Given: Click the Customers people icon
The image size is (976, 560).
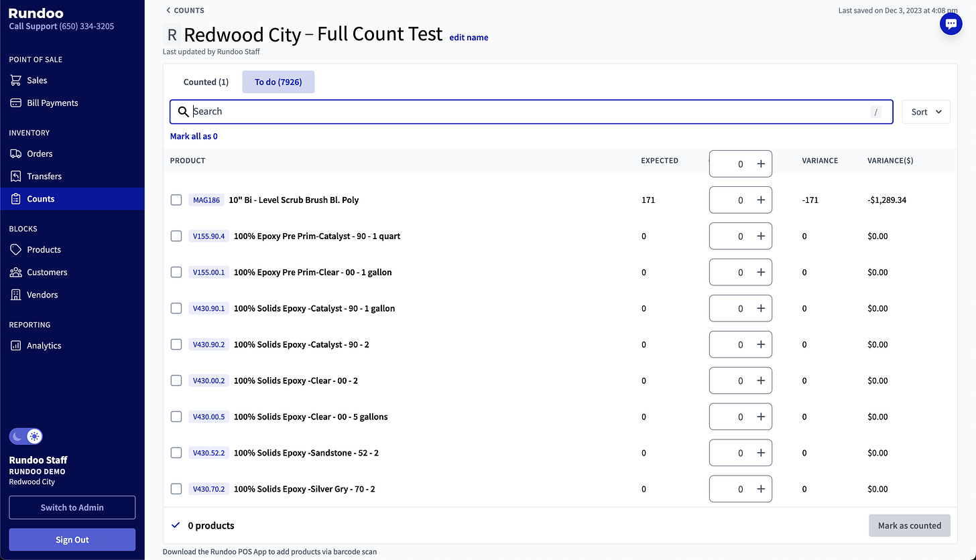Looking at the screenshot, I should pyautogui.click(x=15, y=273).
